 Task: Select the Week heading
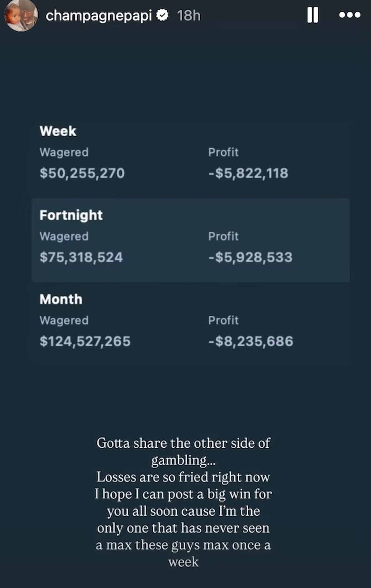58,131
